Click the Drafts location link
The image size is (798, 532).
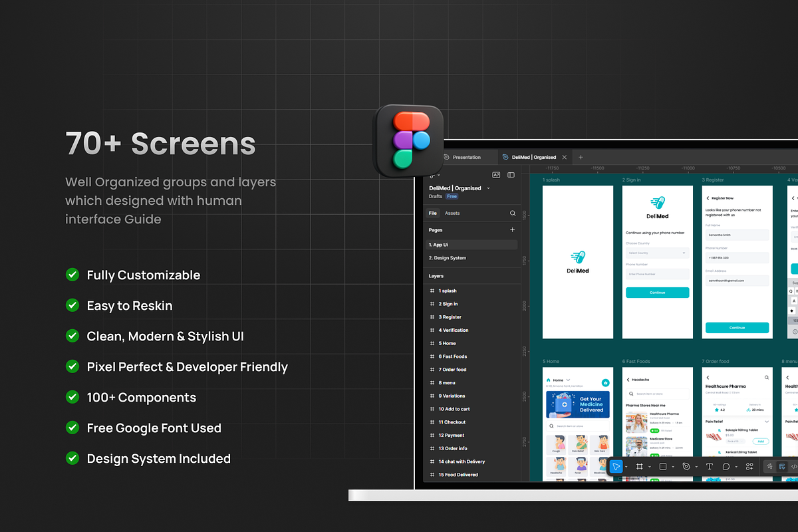point(436,197)
